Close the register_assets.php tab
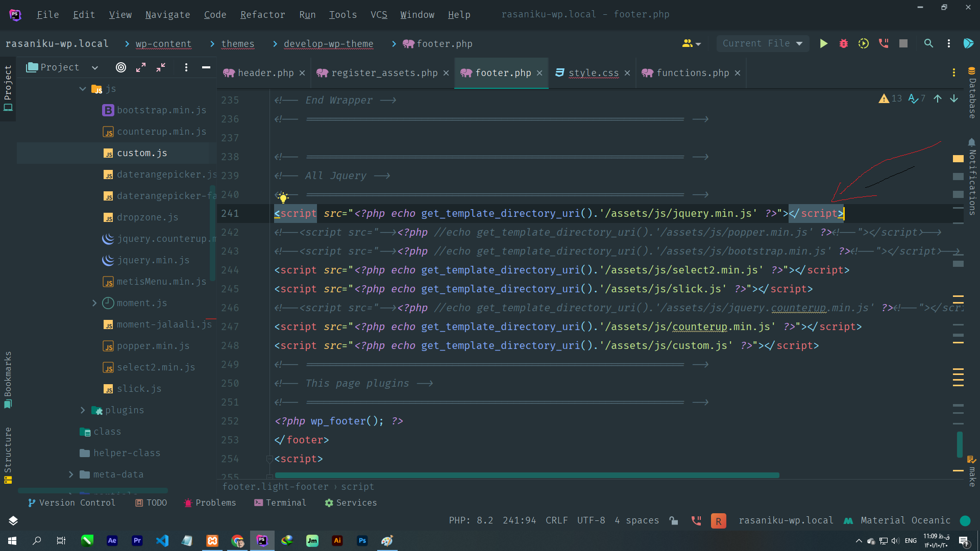Viewport: 980px width, 551px height. pyautogui.click(x=446, y=73)
